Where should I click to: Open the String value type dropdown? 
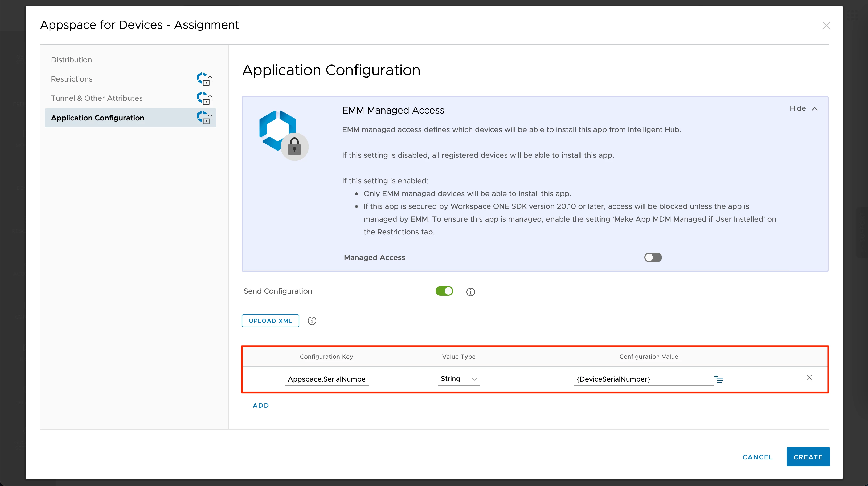(458, 379)
